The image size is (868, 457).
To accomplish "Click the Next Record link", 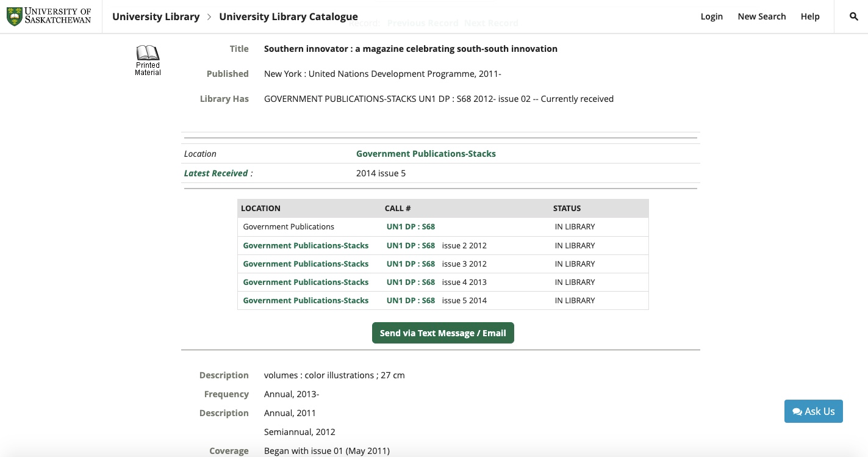I will pos(491,23).
